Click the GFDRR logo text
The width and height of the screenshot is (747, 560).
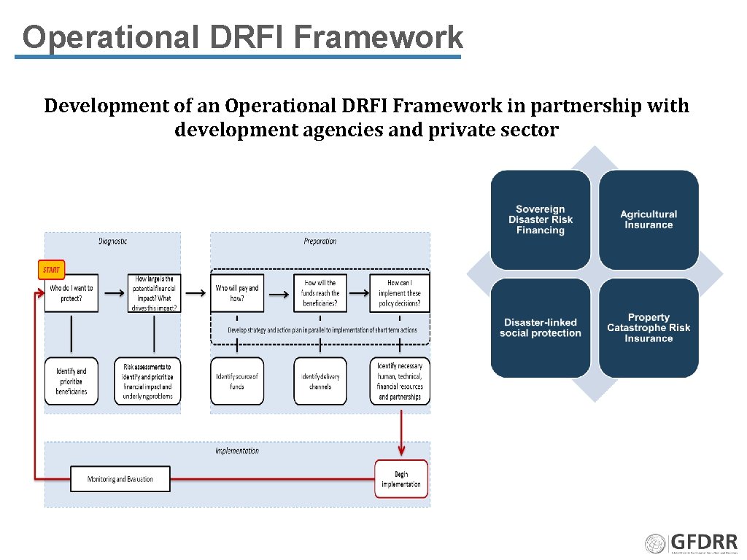click(x=704, y=542)
